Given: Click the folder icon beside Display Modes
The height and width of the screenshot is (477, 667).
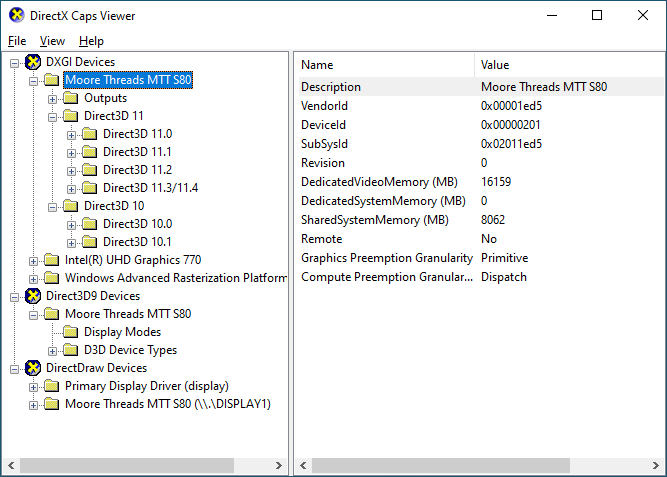Looking at the screenshot, I should pyautogui.click(x=71, y=332).
